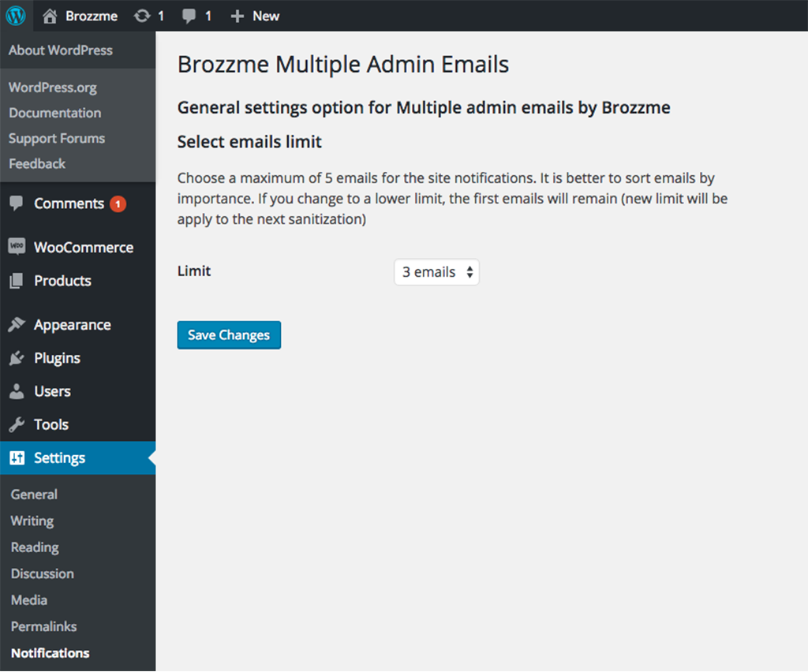The width and height of the screenshot is (808, 672).
Task: Open the Appearance menu
Action: (x=72, y=326)
